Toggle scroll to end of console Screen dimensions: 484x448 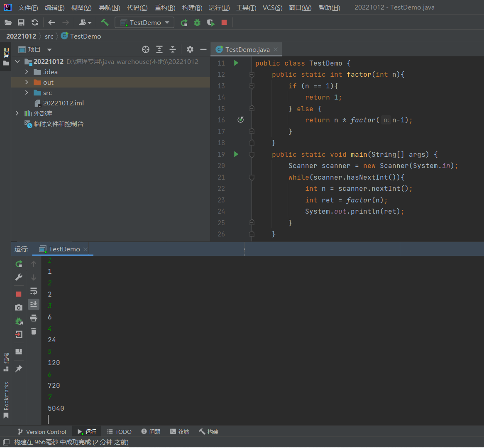tap(34, 304)
